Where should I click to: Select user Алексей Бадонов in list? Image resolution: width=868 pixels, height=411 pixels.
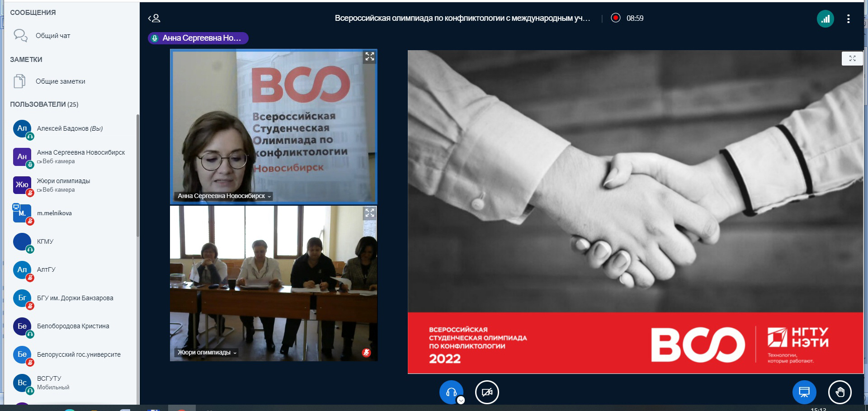70,128
